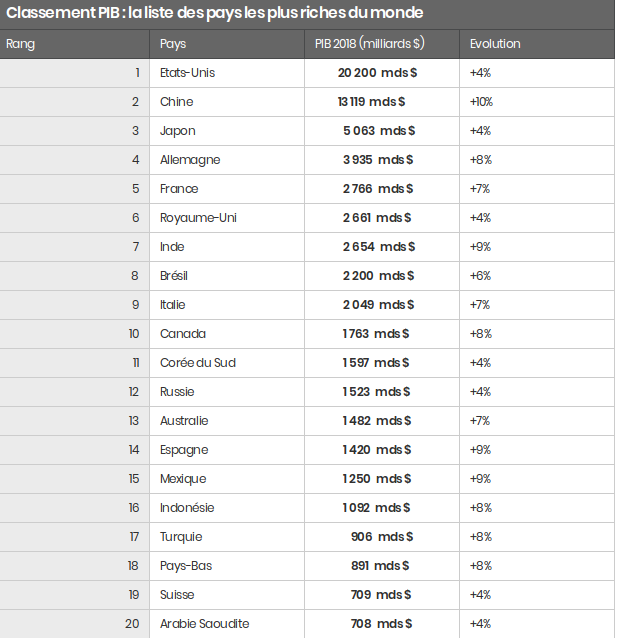
Task: Select Brésil in the list
Action: pyautogui.click(x=174, y=276)
